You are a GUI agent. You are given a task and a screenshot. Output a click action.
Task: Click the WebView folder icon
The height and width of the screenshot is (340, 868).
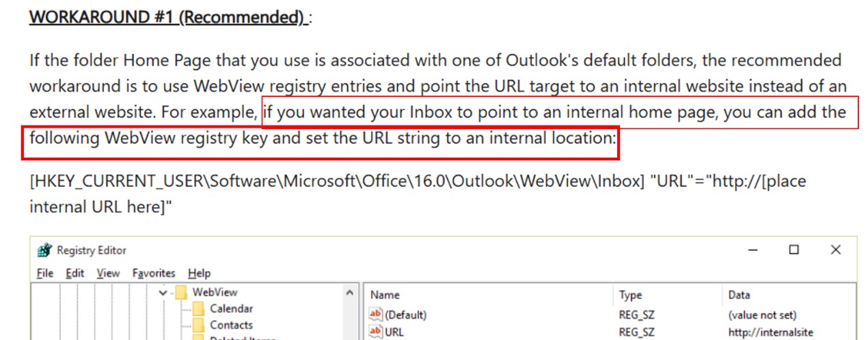click(x=181, y=292)
